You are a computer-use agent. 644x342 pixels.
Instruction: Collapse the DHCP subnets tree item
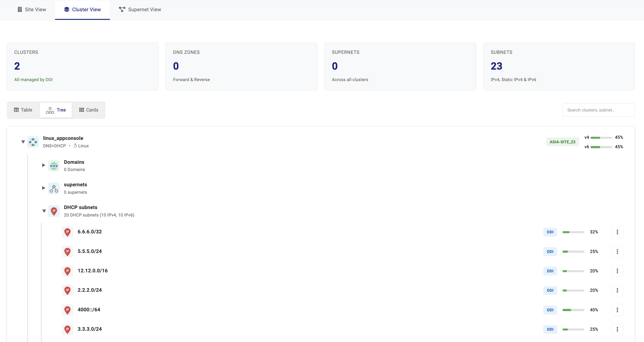pos(44,211)
